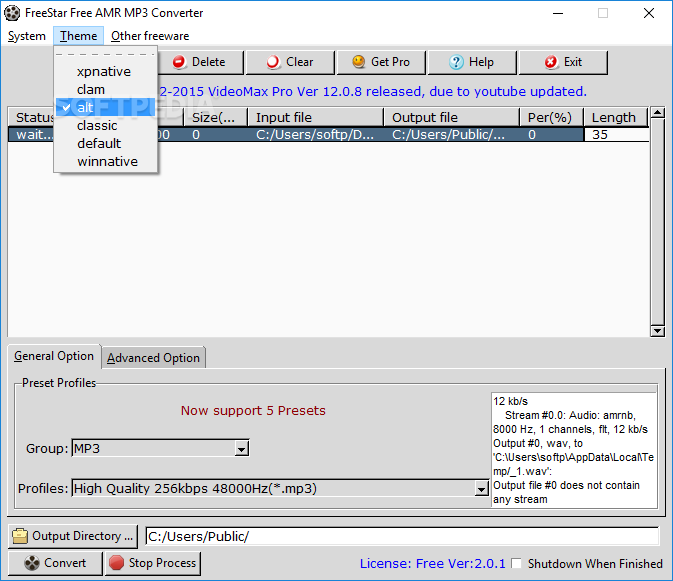Select the C:/Users/softp/D... input file cell

point(315,135)
